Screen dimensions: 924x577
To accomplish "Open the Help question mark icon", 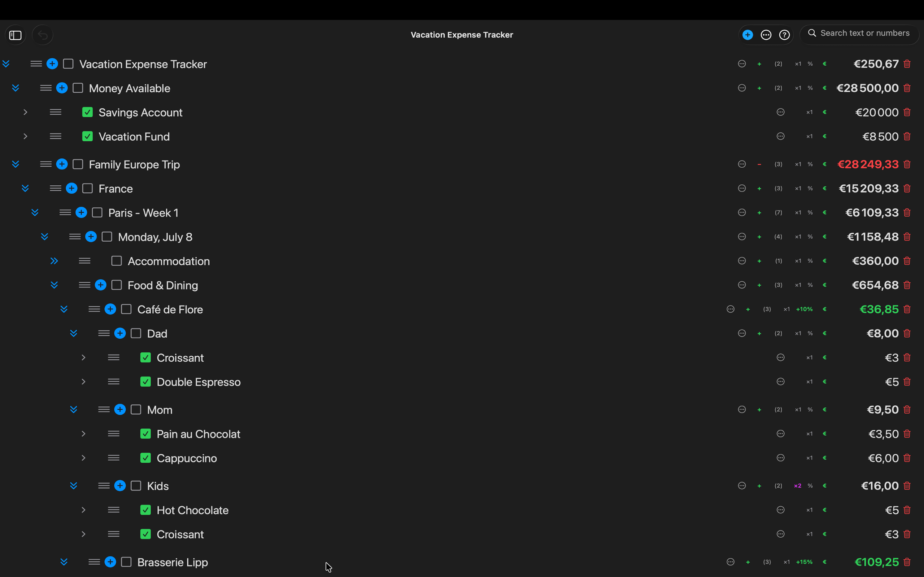I will [x=785, y=35].
